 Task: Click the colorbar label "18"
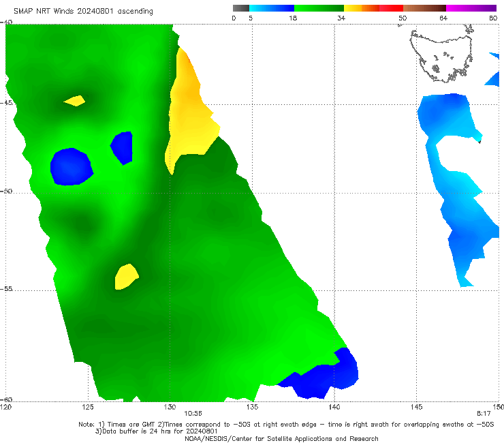pyautogui.click(x=293, y=18)
